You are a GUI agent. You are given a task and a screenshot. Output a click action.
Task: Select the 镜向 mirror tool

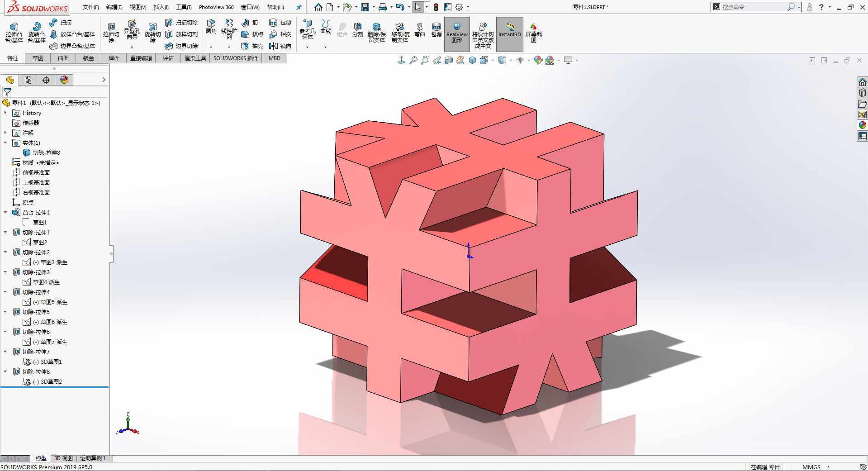coord(280,46)
